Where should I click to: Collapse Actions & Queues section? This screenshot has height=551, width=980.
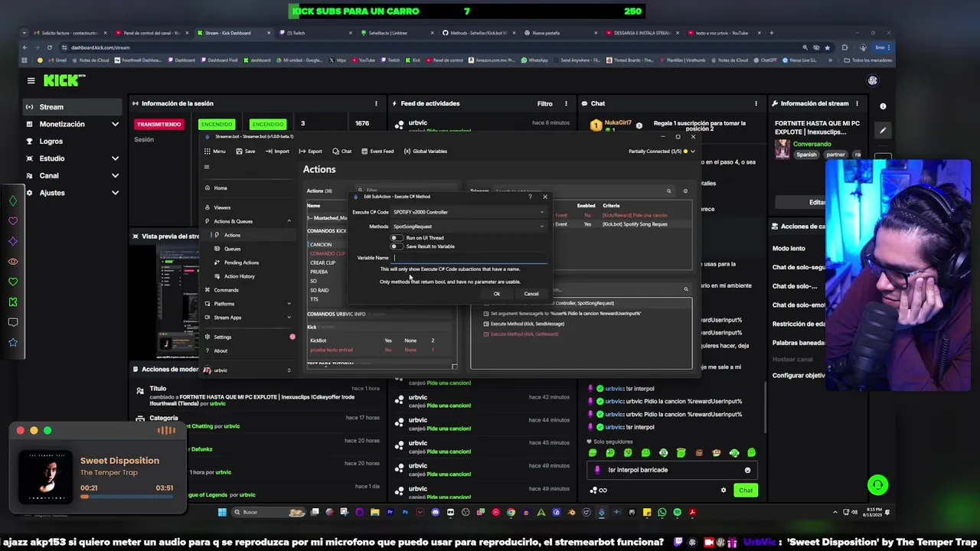(289, 221)
